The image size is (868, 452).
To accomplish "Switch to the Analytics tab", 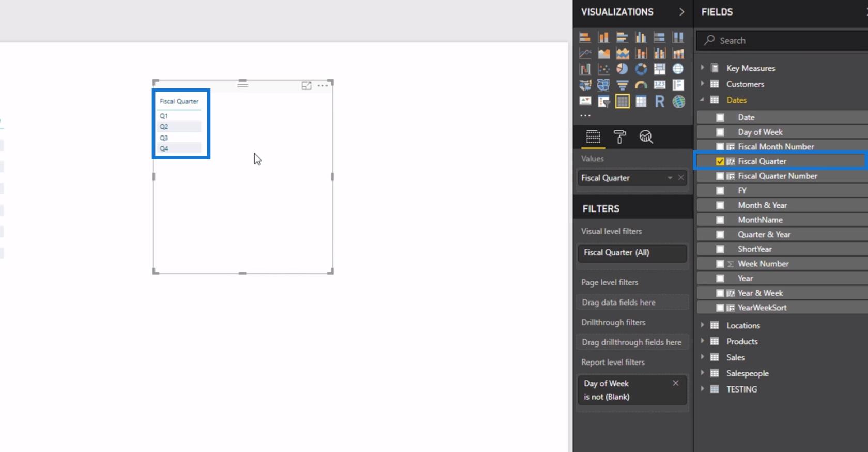I will (646, 137).
